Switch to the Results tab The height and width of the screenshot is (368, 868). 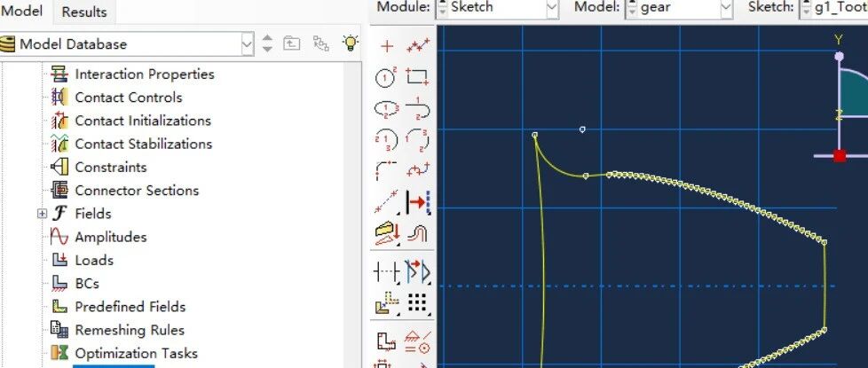coord(84,12)
